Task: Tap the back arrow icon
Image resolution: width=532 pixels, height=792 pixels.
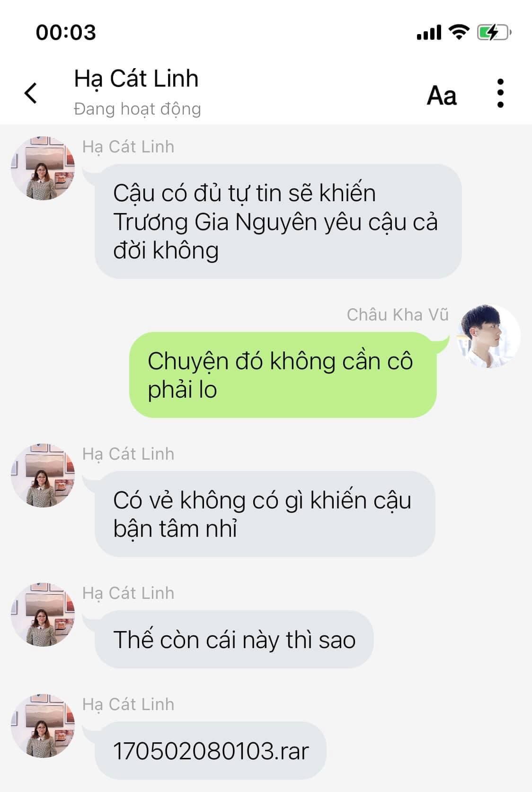Action: point(31,93)
